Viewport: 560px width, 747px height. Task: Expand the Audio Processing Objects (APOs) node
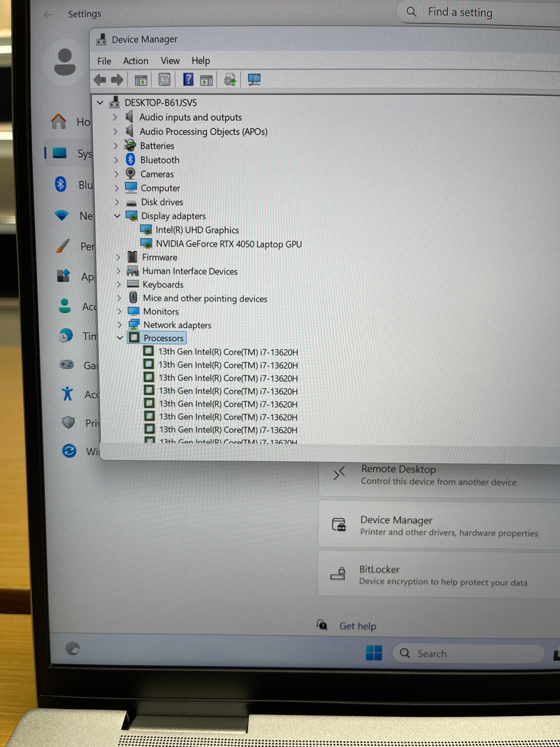[115, 131]
